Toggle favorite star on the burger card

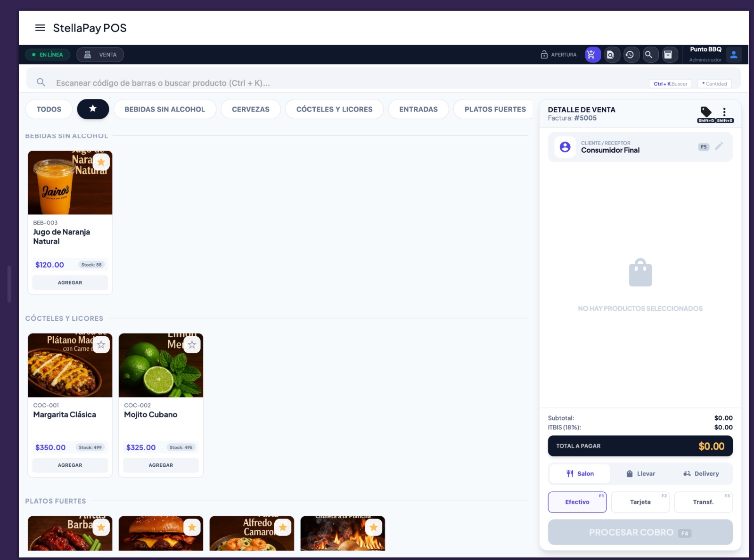(192, 528)
